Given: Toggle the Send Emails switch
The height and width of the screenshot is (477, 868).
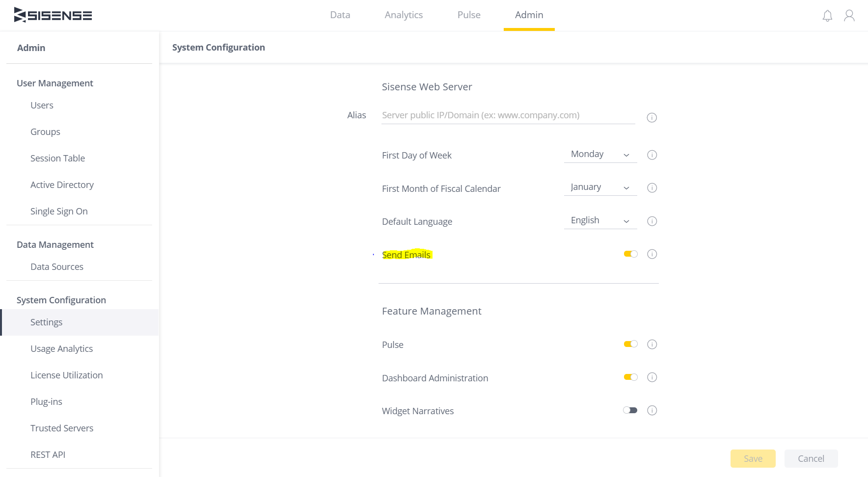Looking at the screenshot, I should [x=630, y=254].
